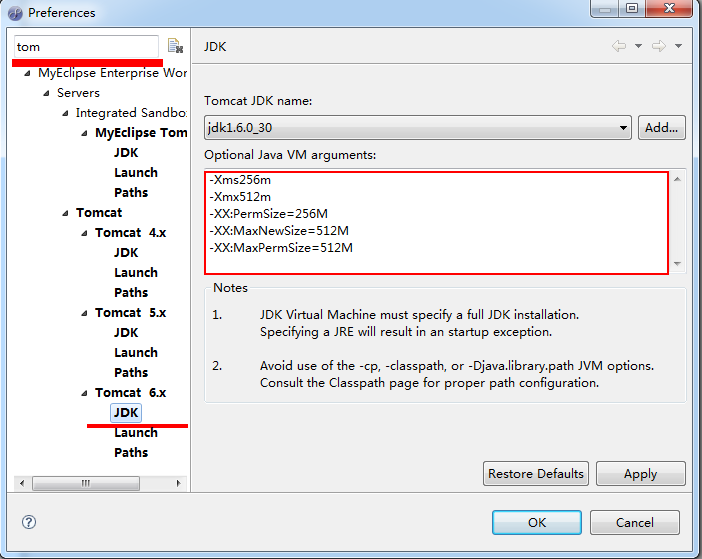
Task: Open the help question mark icon
Action: [29, 522]
